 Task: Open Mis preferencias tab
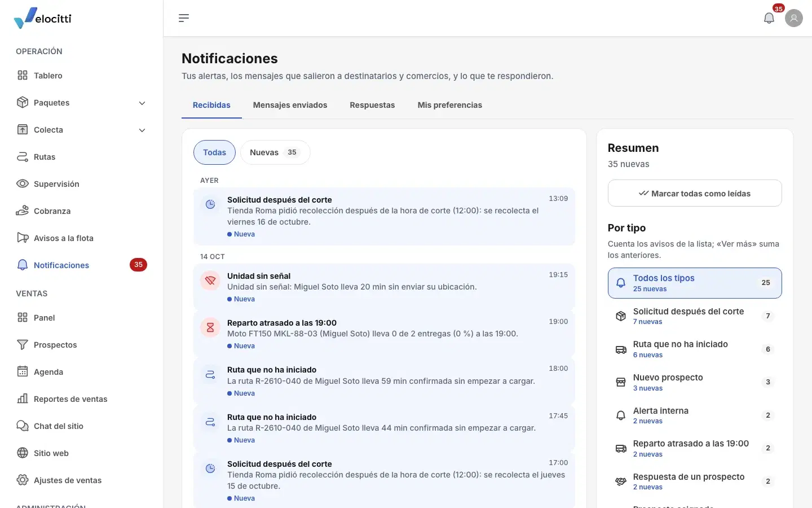click(450, 105)
